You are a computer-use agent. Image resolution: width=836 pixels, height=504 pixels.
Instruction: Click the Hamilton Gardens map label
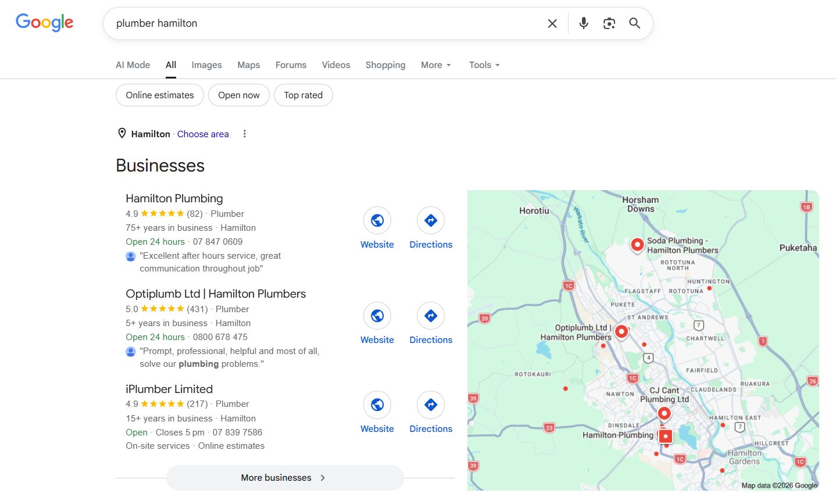click(744, 457)
